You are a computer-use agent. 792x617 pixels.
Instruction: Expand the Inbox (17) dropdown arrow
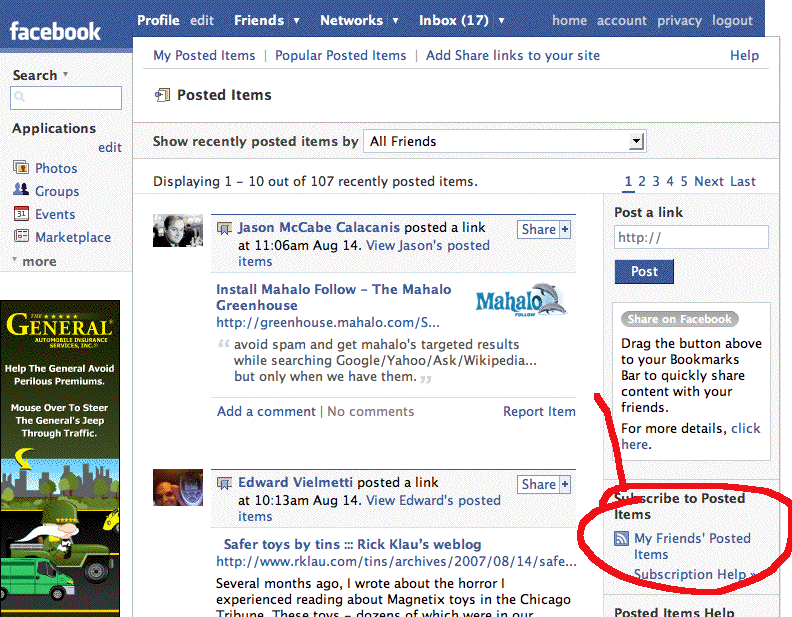click(501, 21)
